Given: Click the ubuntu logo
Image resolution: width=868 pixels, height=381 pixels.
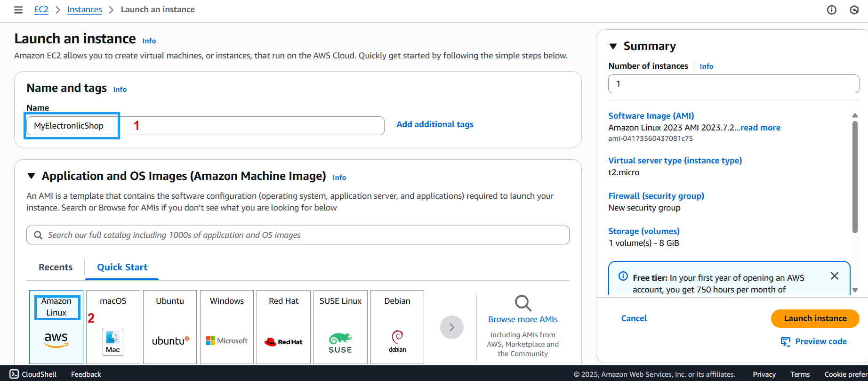Looking at the screenshot, I should click(x=170, y=340).
